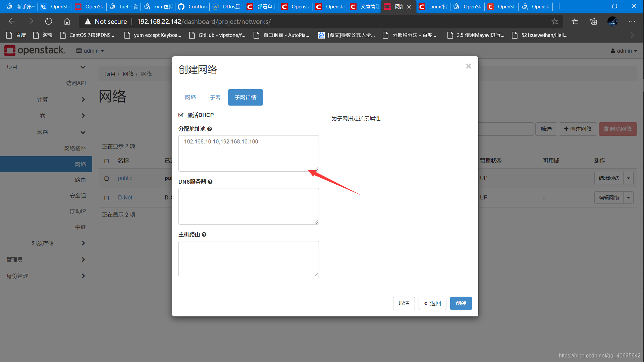644x362 pixels.
Task: Switch to the 子网 tab in dialog
Action: 215,97
